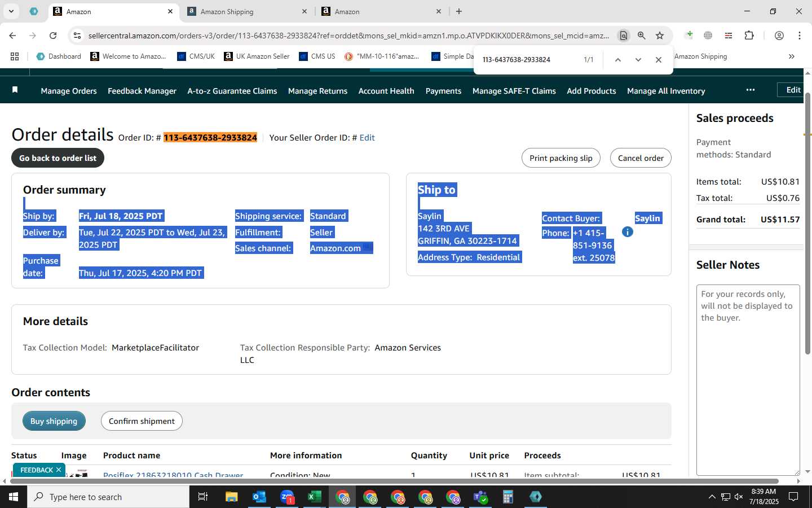This screenshot has width=812, height=508.
Task: Open the Chrome three-dot menu
Action: pyautogui.click(x=800, y=36)
